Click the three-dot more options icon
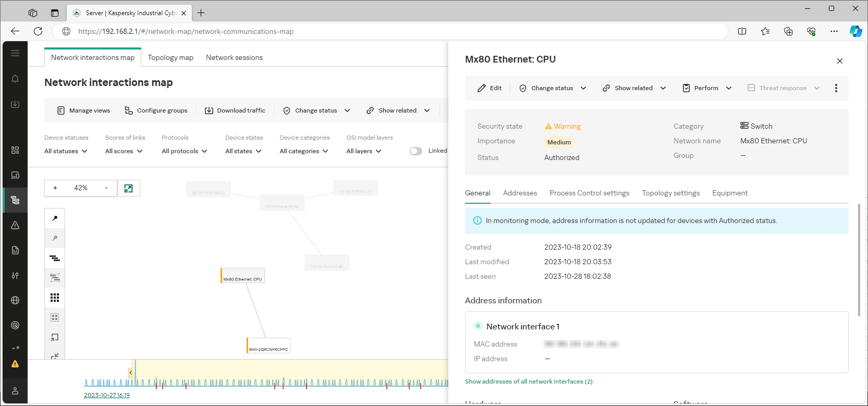Viewport: 868px width, 406px height. 836,88
